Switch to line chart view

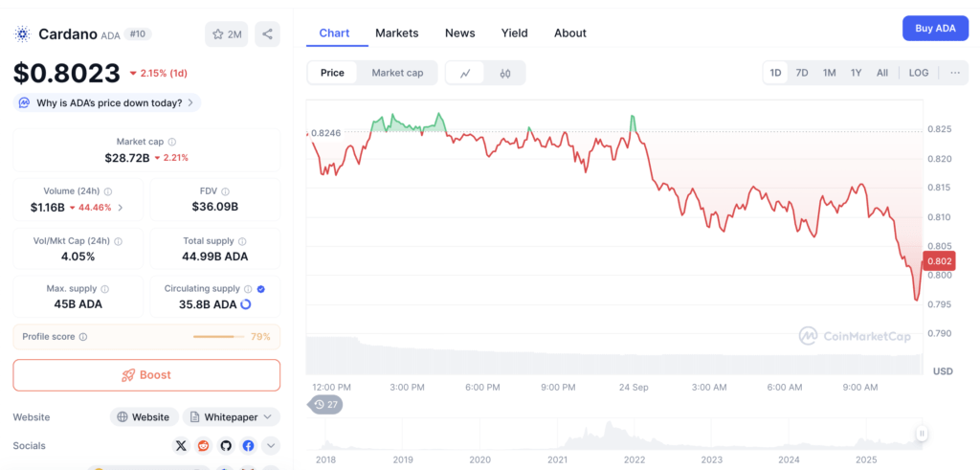[466, 73]
